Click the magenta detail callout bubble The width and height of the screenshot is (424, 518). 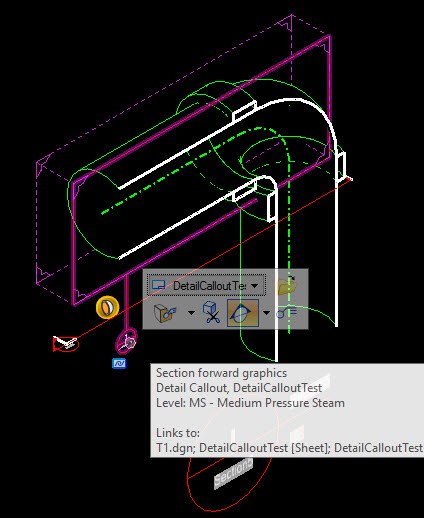(x=126, y=341)
